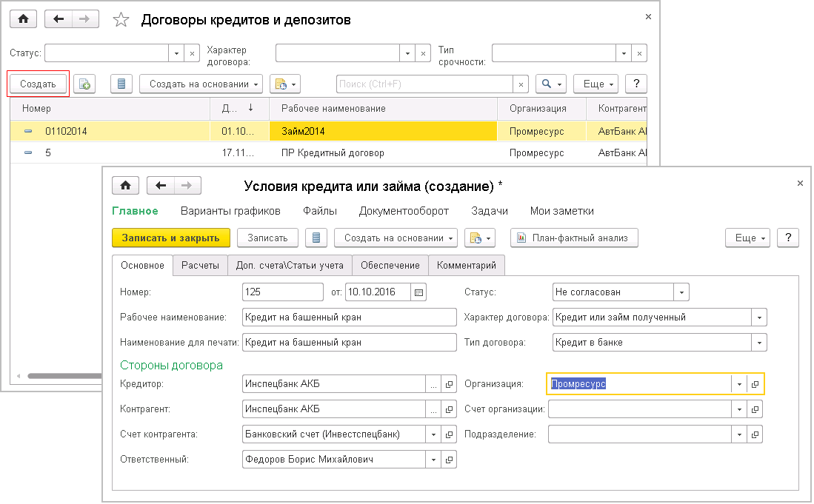Open Счет контрагента record with open-form icon
The height and width of the screenshot is (504, 814).
(449, 434)
